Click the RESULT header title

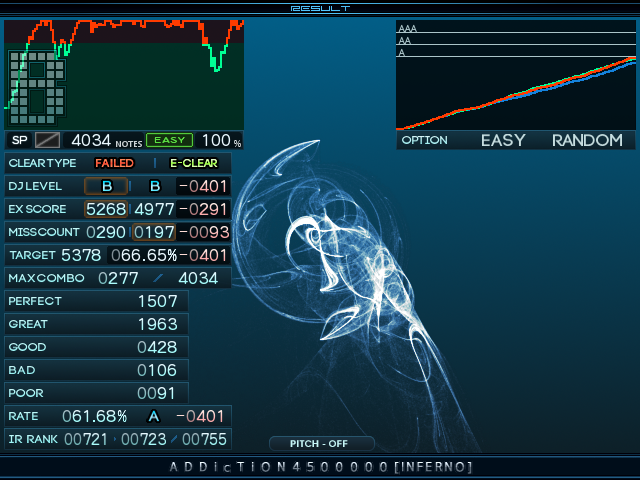(x=320, y=8)
